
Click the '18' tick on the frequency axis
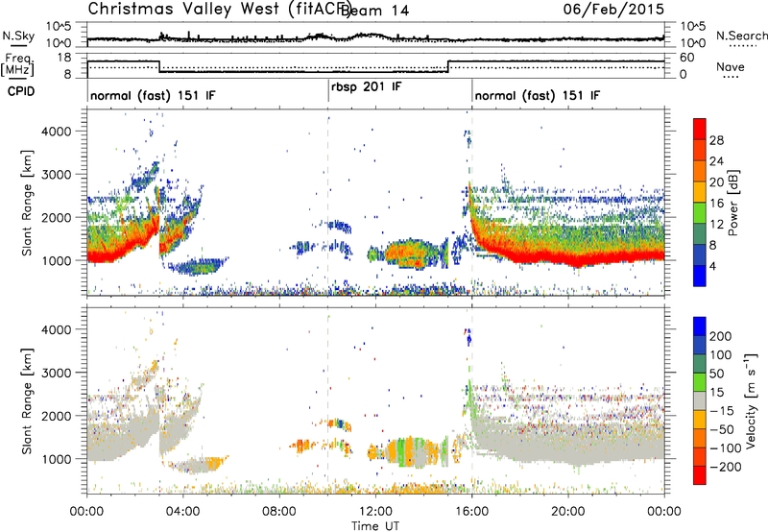pos(64,58)
